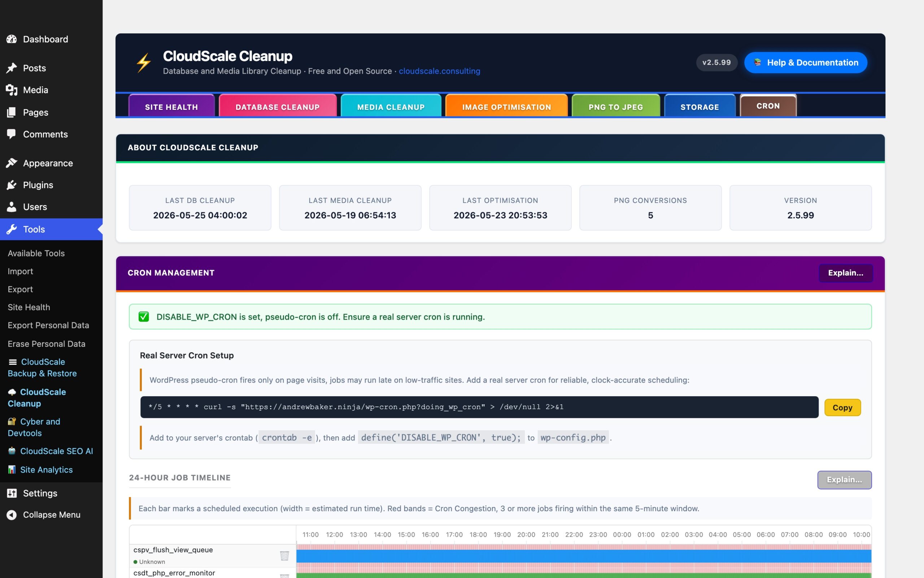The image size is (924, 578).
Task: Go to Import under Tools
Action: (20, 271)
